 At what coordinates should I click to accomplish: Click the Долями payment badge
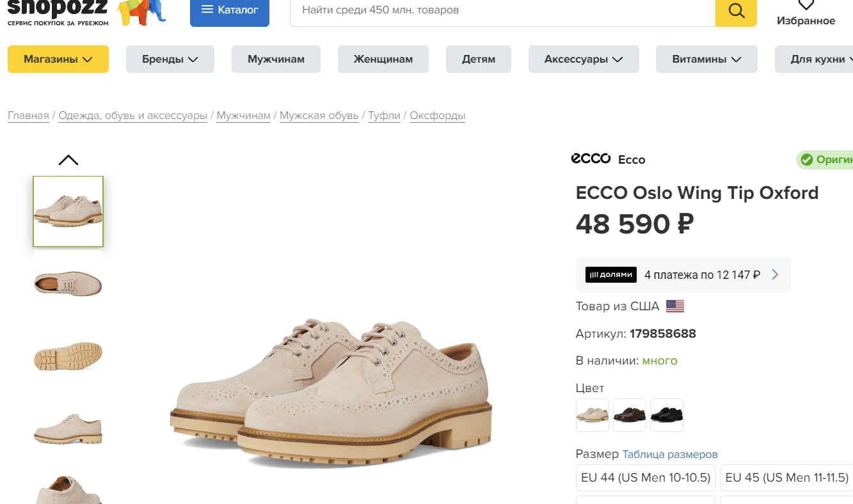611,274
